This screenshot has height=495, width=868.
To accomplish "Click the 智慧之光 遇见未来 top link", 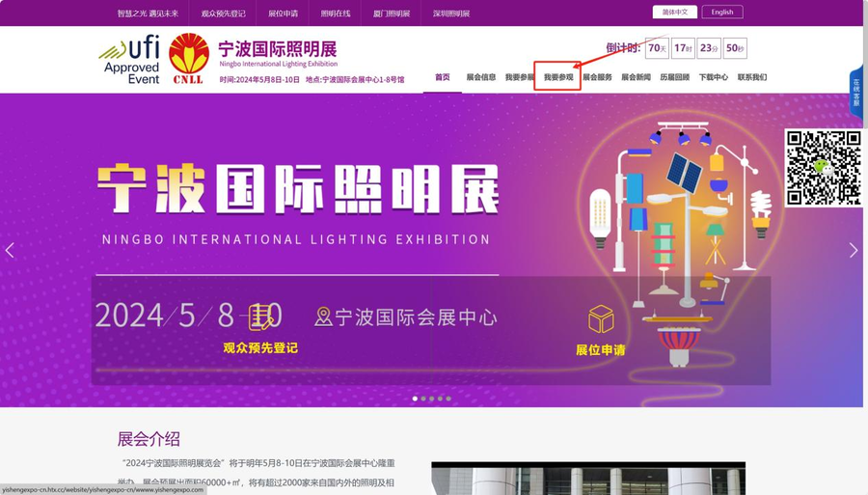I will pos(148,14).
